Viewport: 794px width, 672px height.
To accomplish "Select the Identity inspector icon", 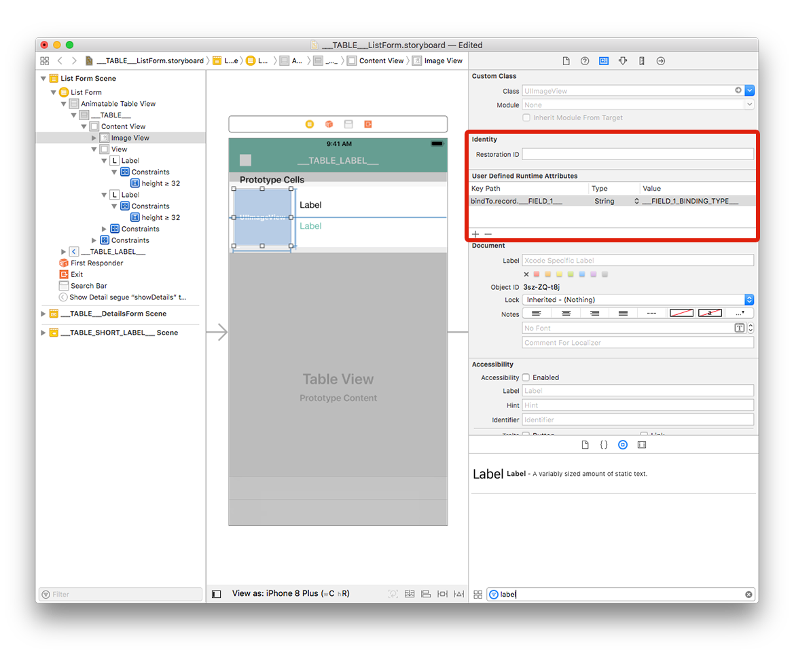I will point(604,60).
